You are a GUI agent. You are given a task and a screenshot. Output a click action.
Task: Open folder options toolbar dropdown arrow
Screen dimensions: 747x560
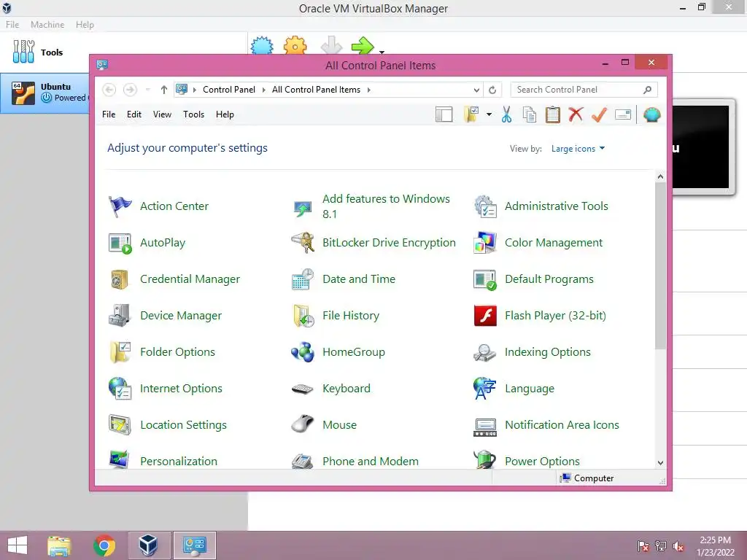click(x=489, y=114)
